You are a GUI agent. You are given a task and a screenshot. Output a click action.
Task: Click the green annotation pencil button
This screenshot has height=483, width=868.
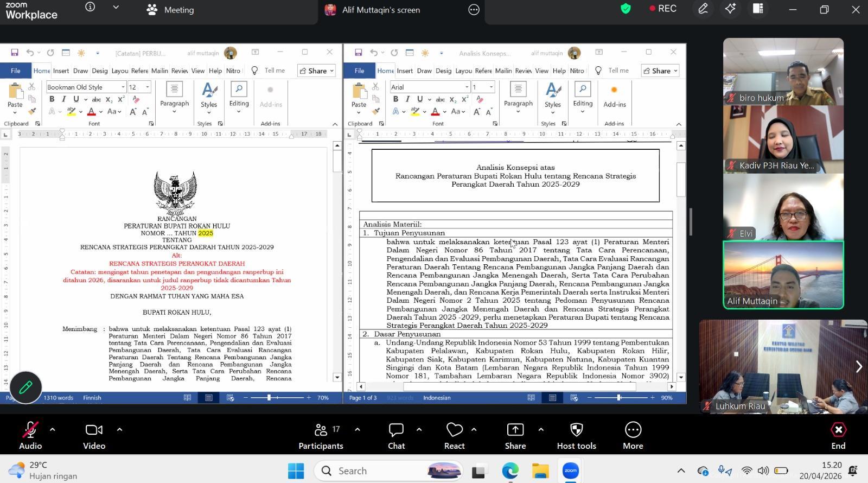[25, 387]
